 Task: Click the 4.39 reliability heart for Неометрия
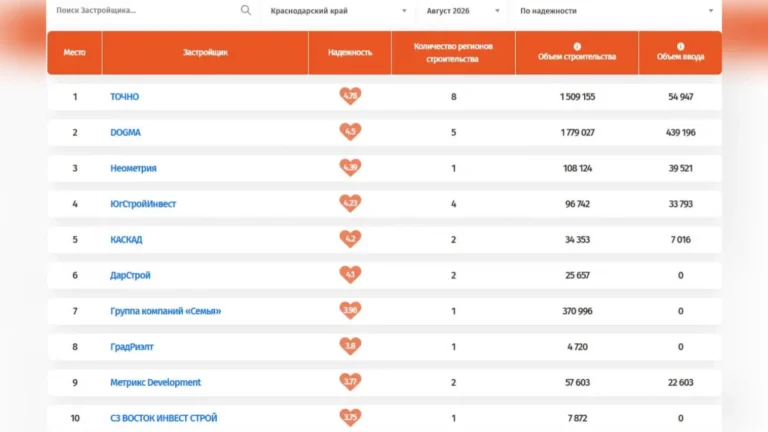[x=350, y=167]
